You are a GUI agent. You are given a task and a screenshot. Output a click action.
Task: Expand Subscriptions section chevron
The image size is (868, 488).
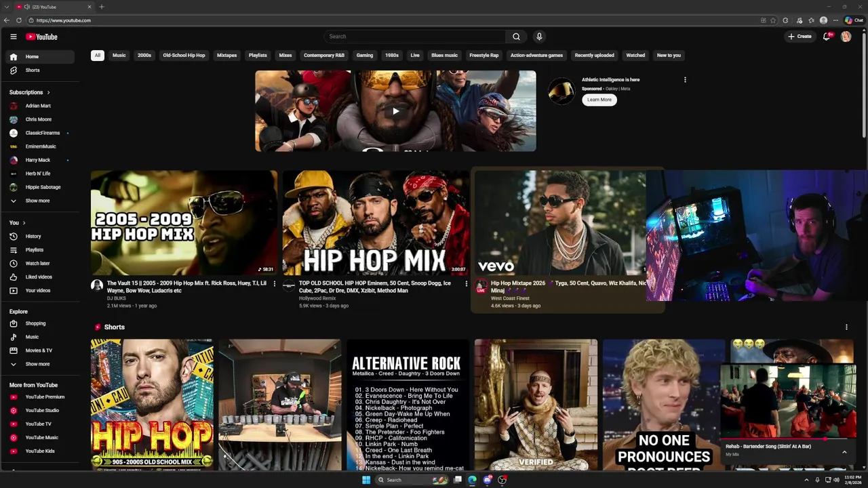[x=48, y=92]
